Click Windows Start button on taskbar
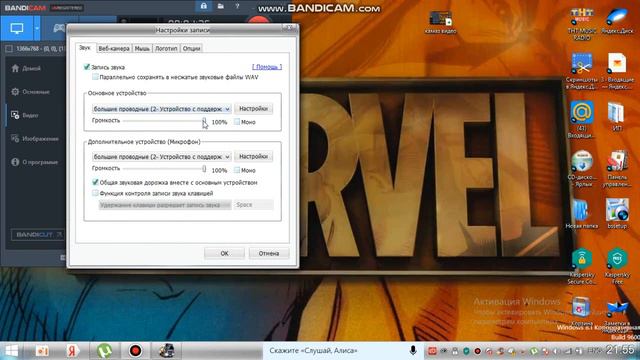Screen dimensions: 640x360 pos(11,351)
